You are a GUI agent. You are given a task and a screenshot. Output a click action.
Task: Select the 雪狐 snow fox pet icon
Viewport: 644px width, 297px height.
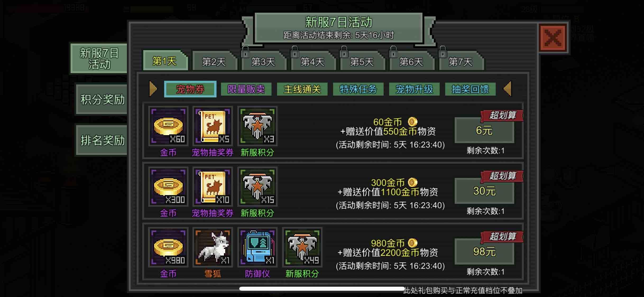tap(213, 247)
